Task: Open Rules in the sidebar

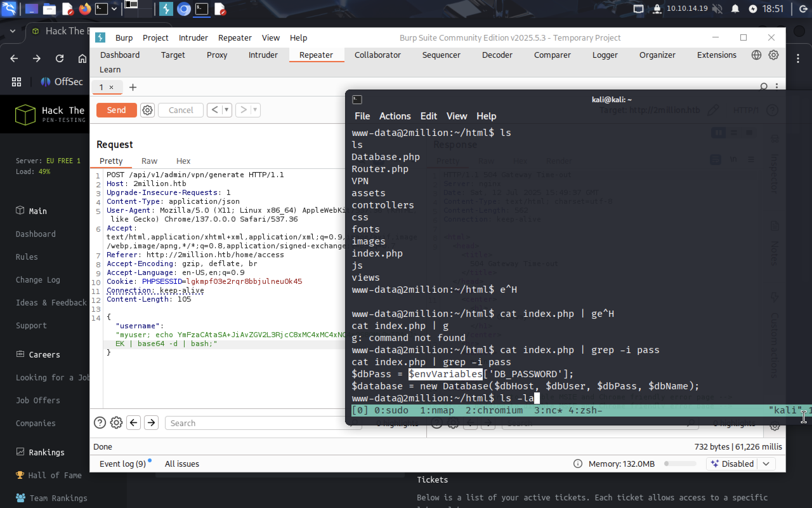Action: point(27,257)
